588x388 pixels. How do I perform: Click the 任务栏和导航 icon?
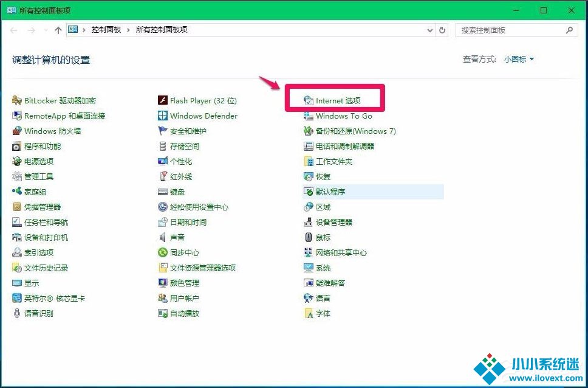(17, 222)
